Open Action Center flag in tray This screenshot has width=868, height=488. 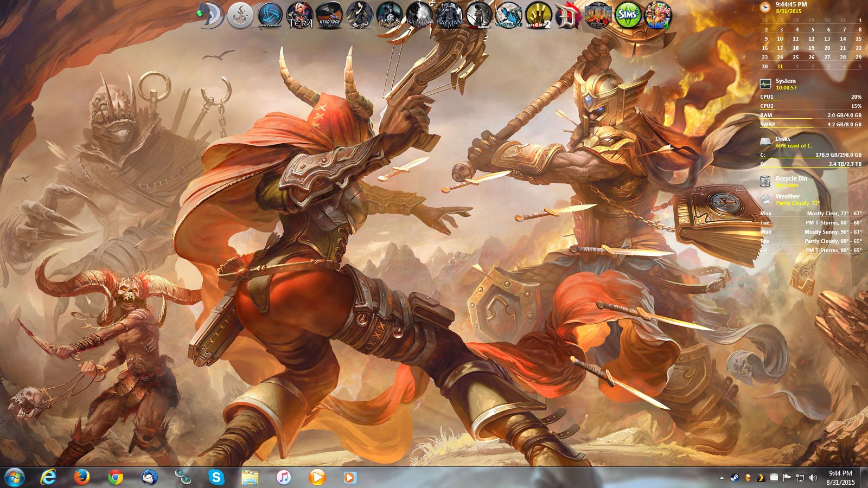787,478
